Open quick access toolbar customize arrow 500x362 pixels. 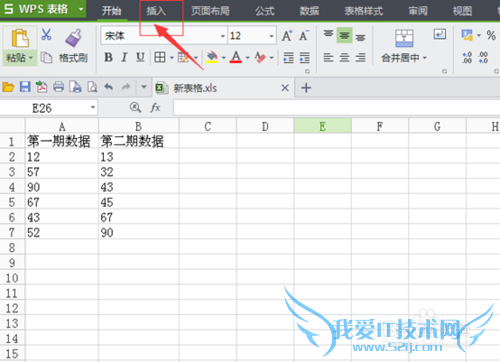click(x=144, y=87)
